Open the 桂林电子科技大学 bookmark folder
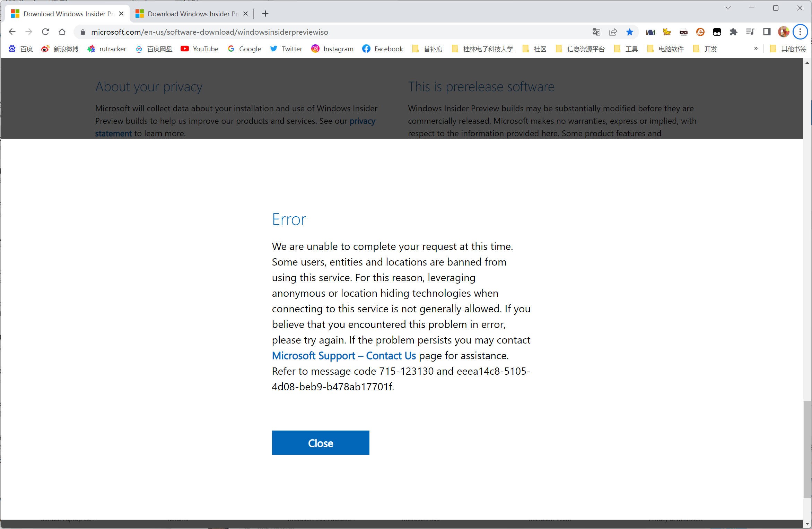This screenshot has height=529, width=812. tap(482, 49)
